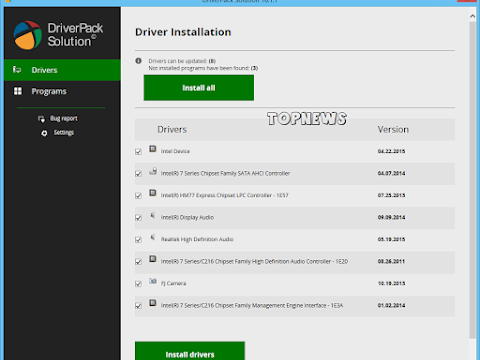Click the Intel Display Audio speaker icon
The width and height of the screenshot is (480, 360).
click(x=153, y=215)
